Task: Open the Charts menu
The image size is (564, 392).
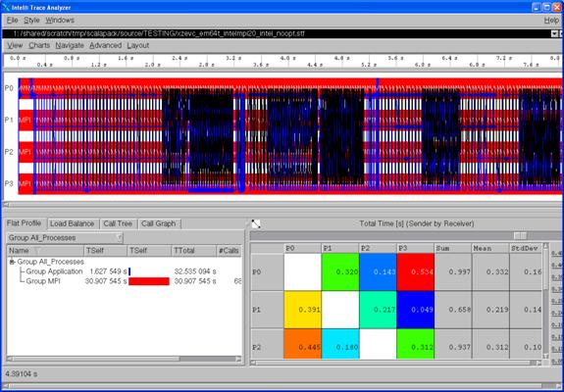Action: 39,46
